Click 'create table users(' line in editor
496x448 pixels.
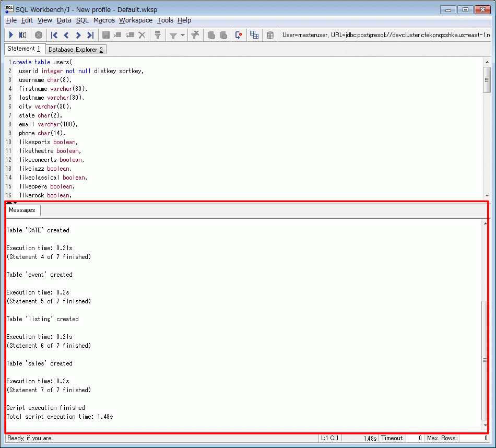pos(42,62)
